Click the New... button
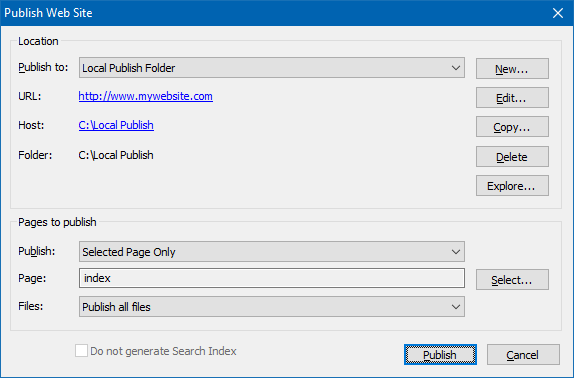The width and height of the screenshot is (574, 378). click(512, 68)
